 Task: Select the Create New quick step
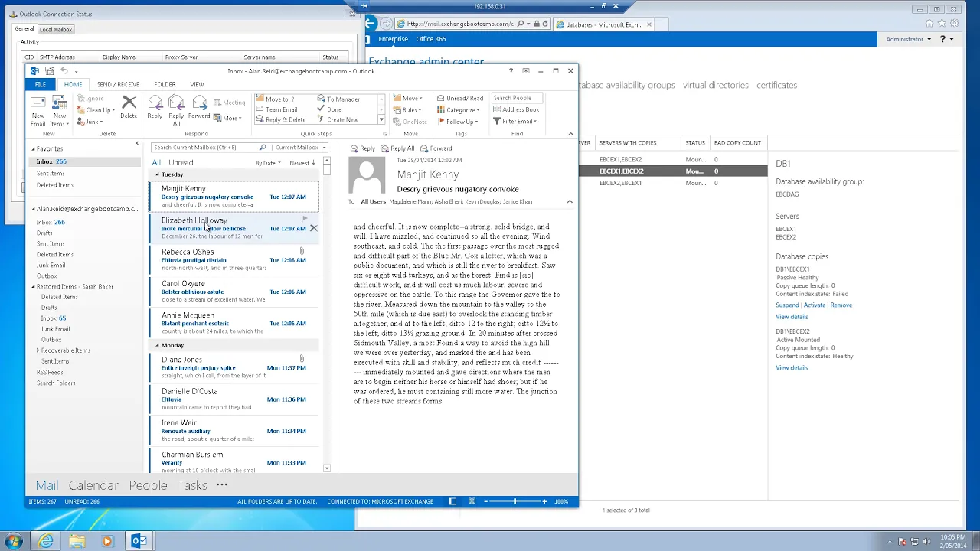coord(338,119)
